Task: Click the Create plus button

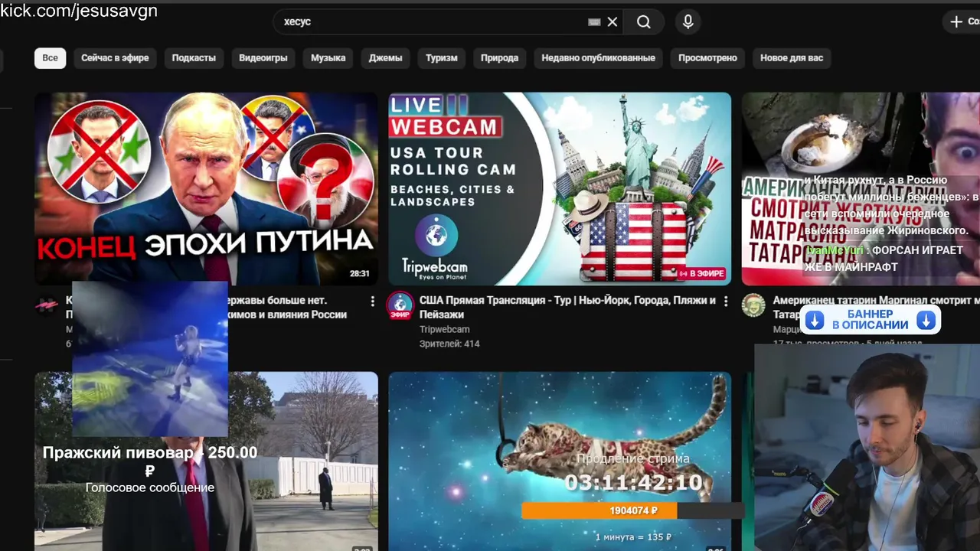Action: (963, 22)
